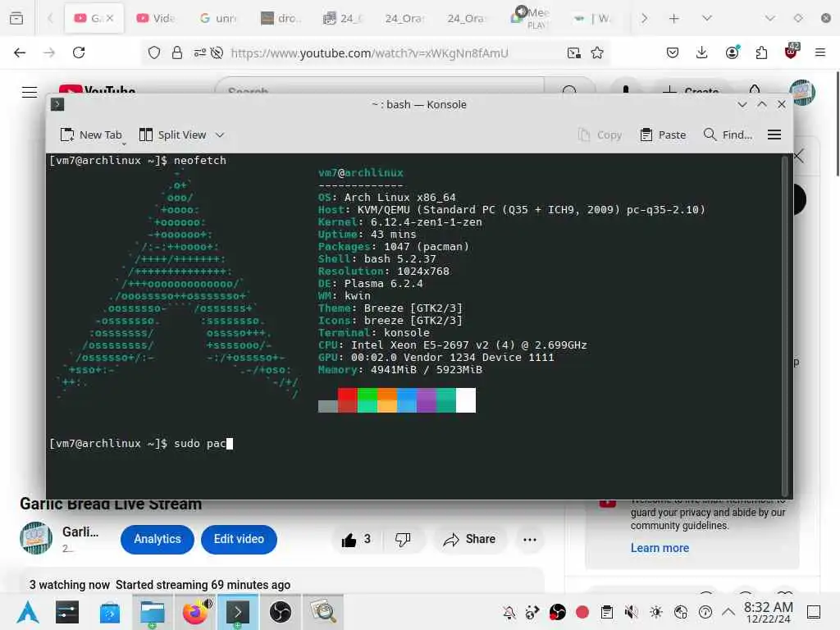Open Find in Konsole toolbar

[x=728, y=135]
